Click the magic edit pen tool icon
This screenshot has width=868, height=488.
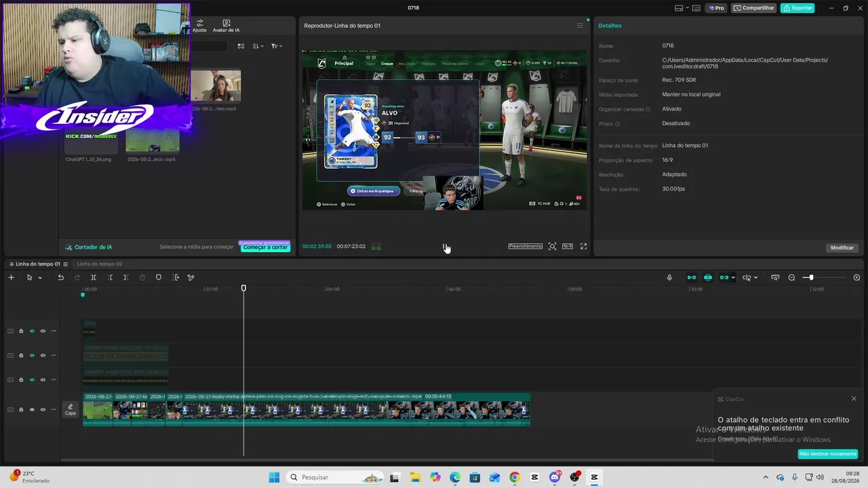[191, 277]
